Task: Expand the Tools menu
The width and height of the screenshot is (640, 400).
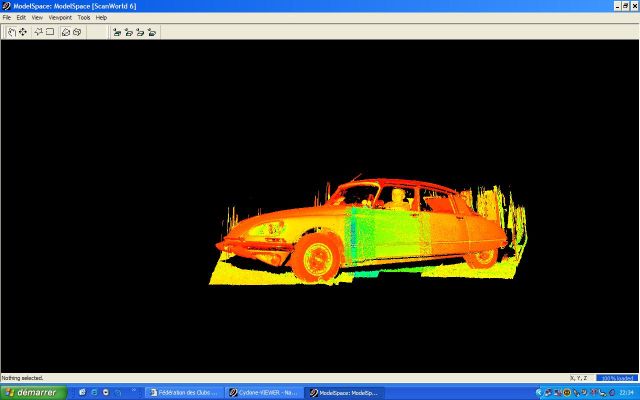Action: [x=84, y=18]
